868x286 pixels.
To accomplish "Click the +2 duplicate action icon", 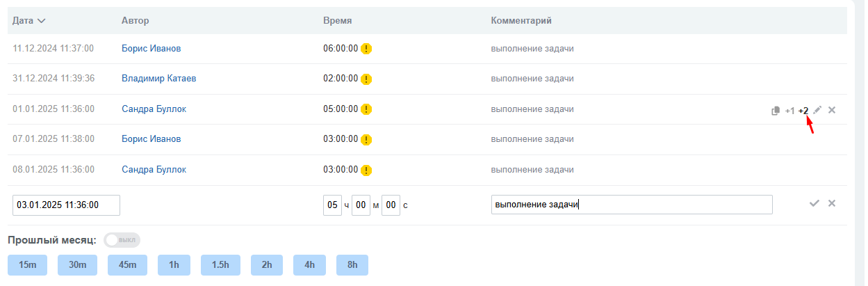I will click(x=803, y=110).
